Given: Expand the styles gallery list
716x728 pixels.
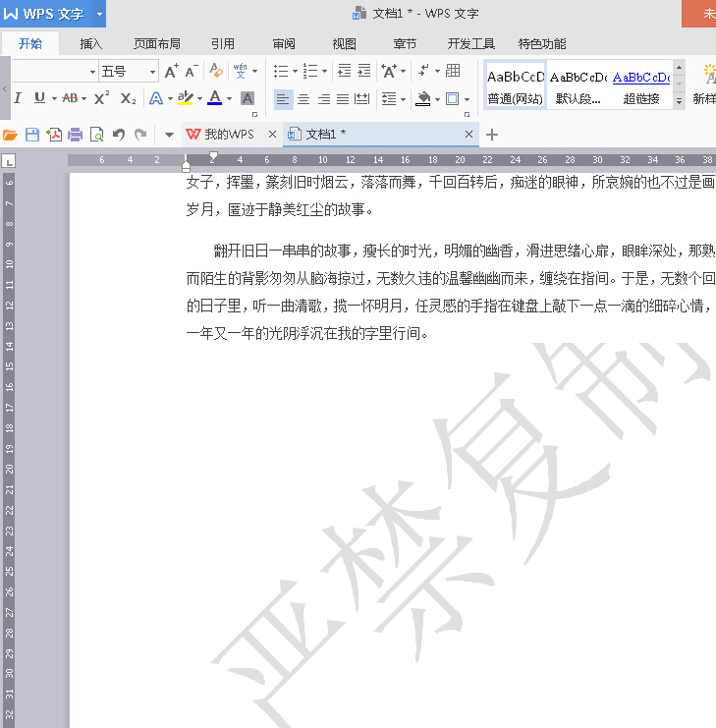Looking at the screenshot, I should coord(678,101).
